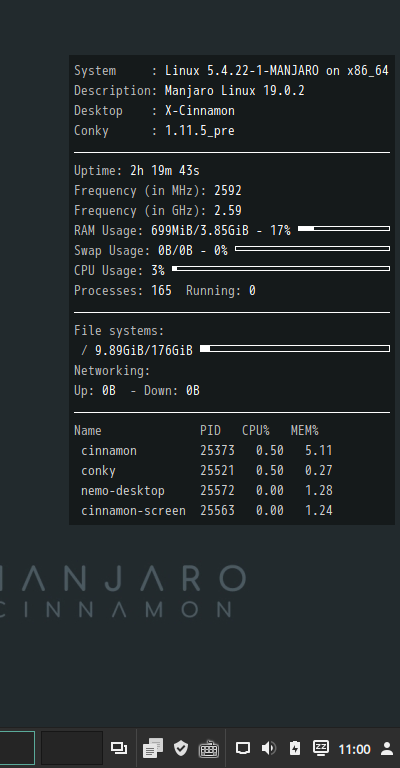Click frequency value '2.59'
The height and width of the screenshot is (768, 400).
[x=228, y=211]
